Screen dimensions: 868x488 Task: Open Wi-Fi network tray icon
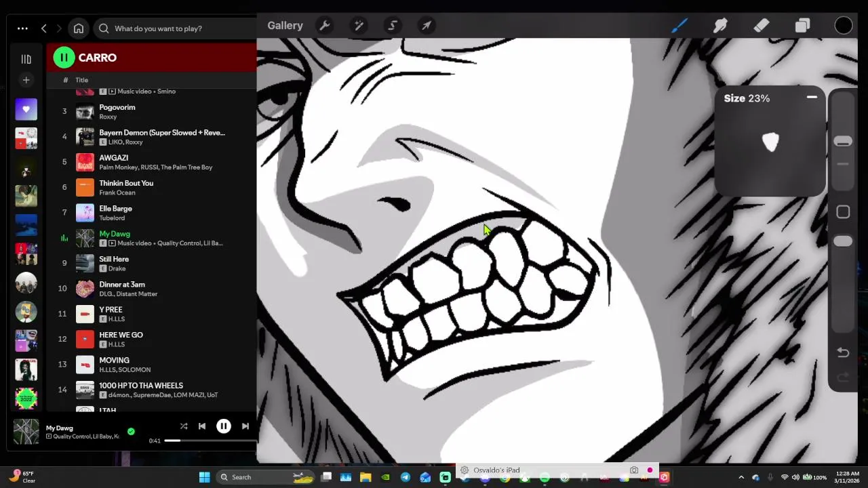(x=785, y=477)
